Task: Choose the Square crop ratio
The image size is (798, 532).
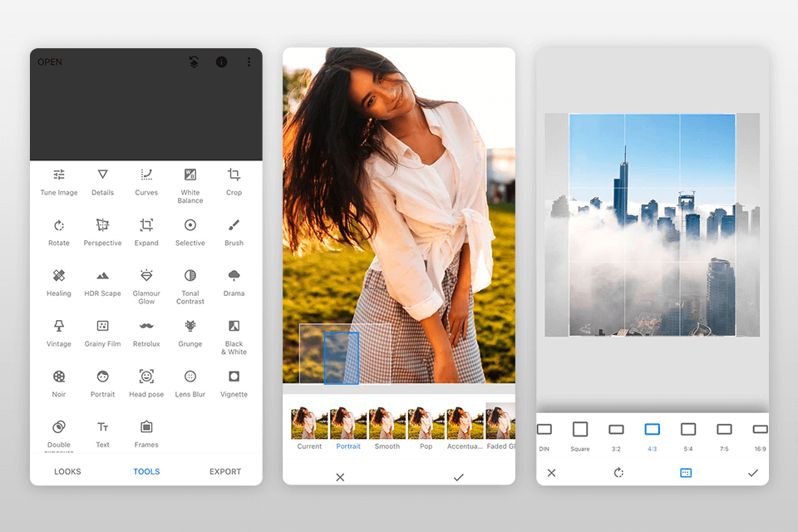Action: pos(580,436)
